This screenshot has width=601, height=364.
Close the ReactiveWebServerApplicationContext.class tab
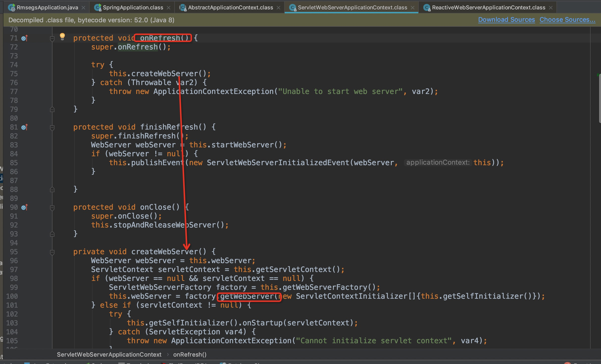[x=551, y=8]
